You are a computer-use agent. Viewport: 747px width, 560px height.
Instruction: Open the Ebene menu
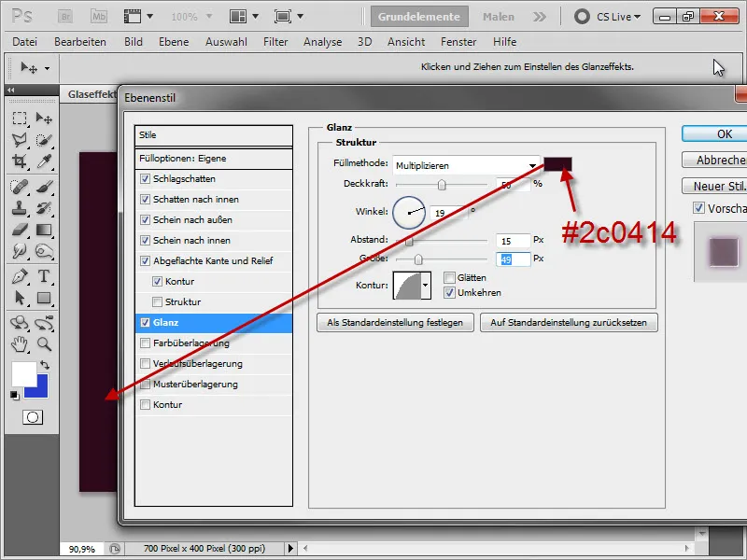click(174, 42)
